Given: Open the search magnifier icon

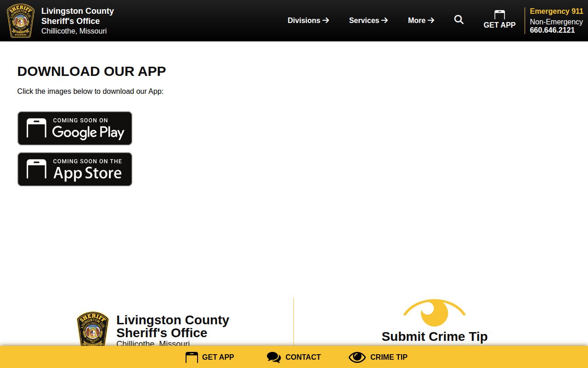Looking at the screenshot, I should [x=459, y=20].
